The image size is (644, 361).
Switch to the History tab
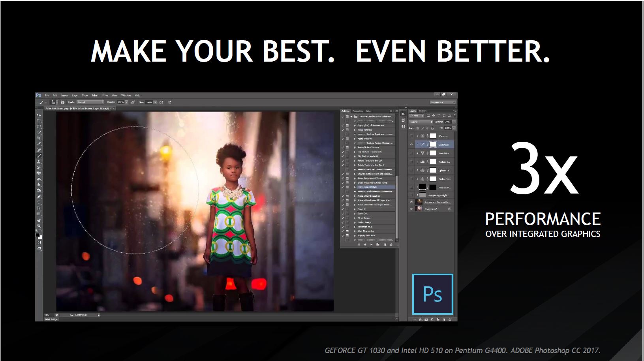point(423,111)
